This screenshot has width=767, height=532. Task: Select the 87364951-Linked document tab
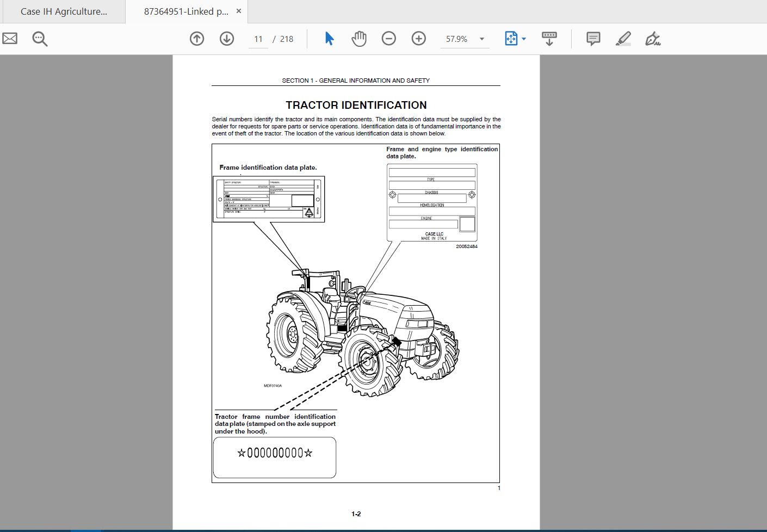tap(185, 11)
